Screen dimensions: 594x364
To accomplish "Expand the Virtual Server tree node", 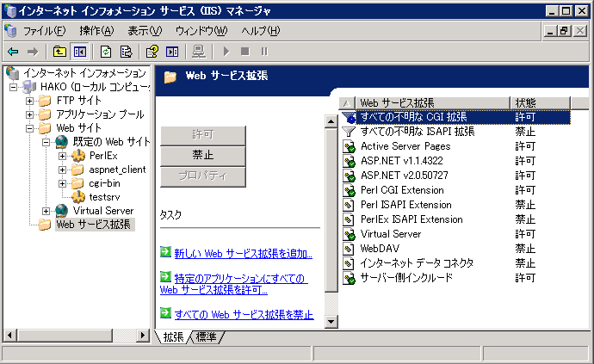I will click(46, 211).
